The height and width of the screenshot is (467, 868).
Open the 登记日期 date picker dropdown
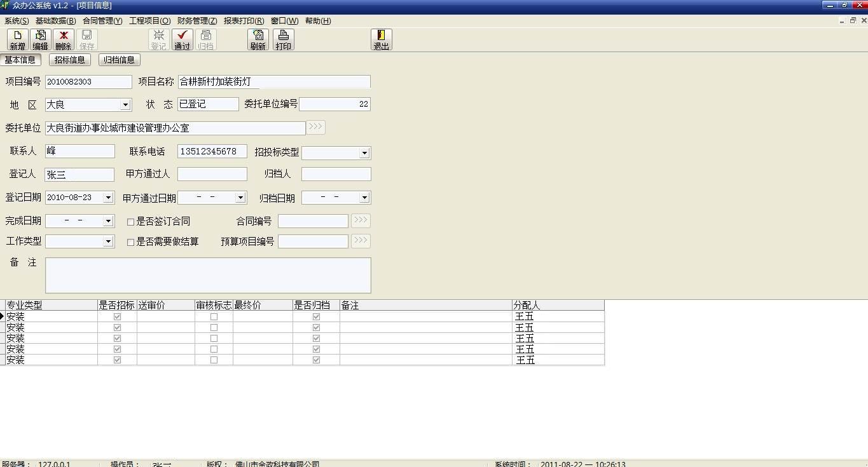click(108, 198)
